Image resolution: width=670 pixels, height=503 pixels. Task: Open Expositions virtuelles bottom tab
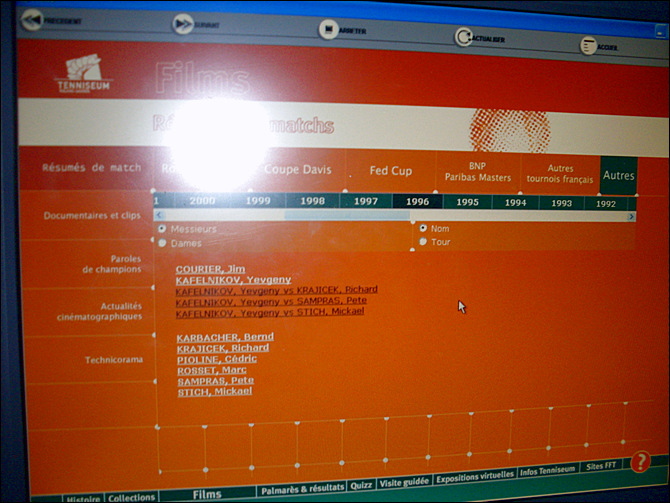click(475, 477)
